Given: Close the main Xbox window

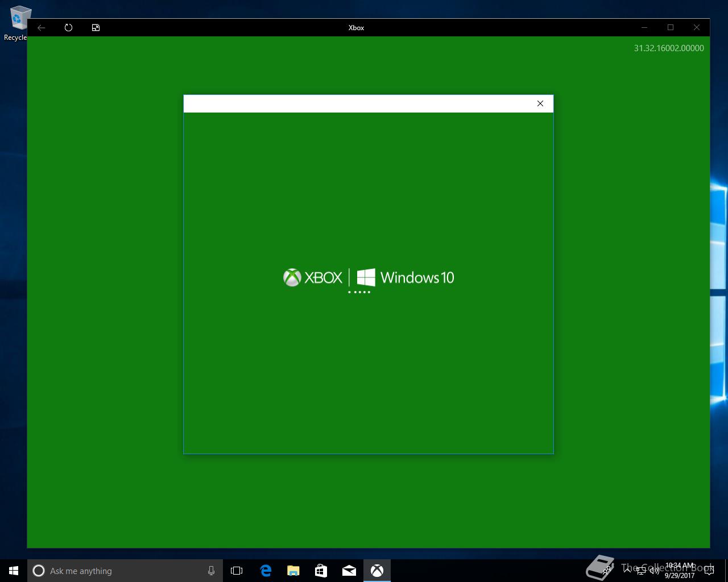Looking at the screenshot, I should 697,27.
